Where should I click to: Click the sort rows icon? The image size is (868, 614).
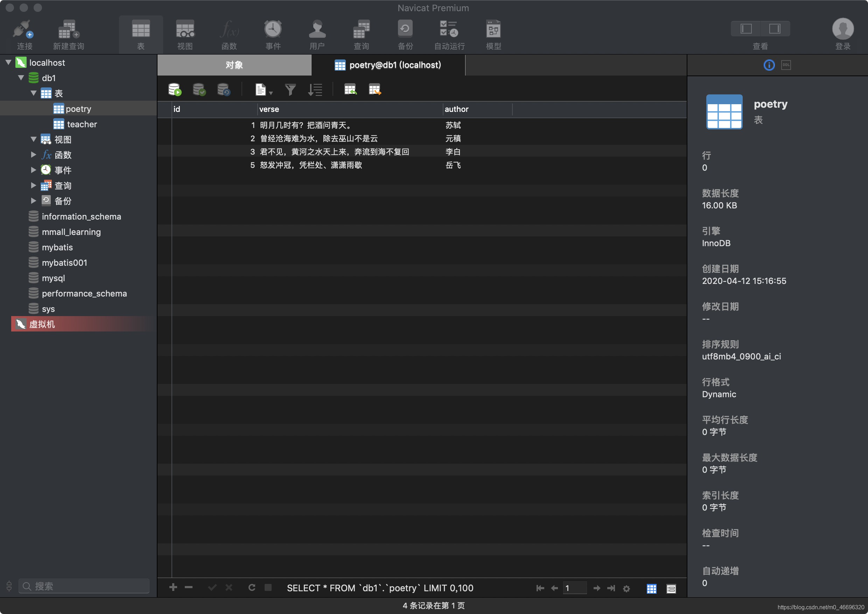point(315,90)
